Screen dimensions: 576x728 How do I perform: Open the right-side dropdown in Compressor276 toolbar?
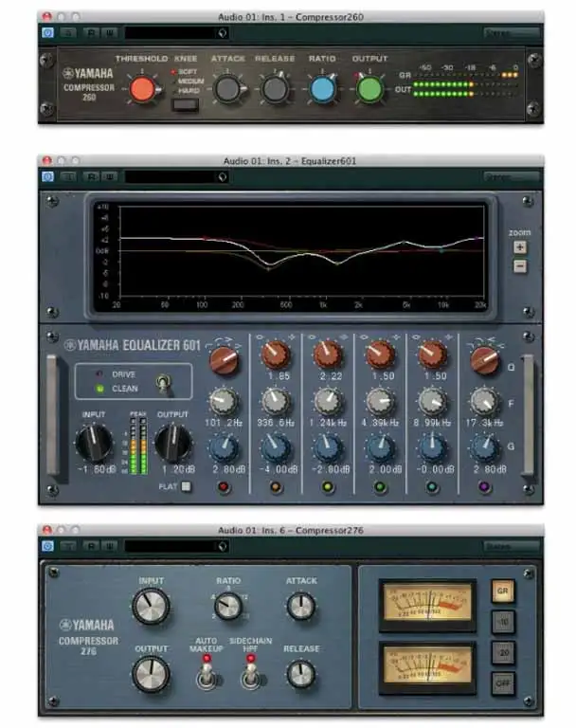click(512, 546)
